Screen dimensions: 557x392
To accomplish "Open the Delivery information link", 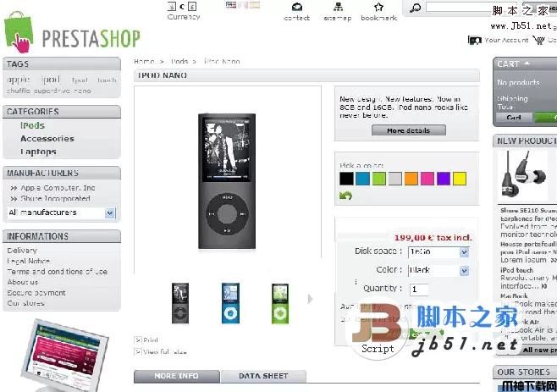I will click(x=22, y=251).
